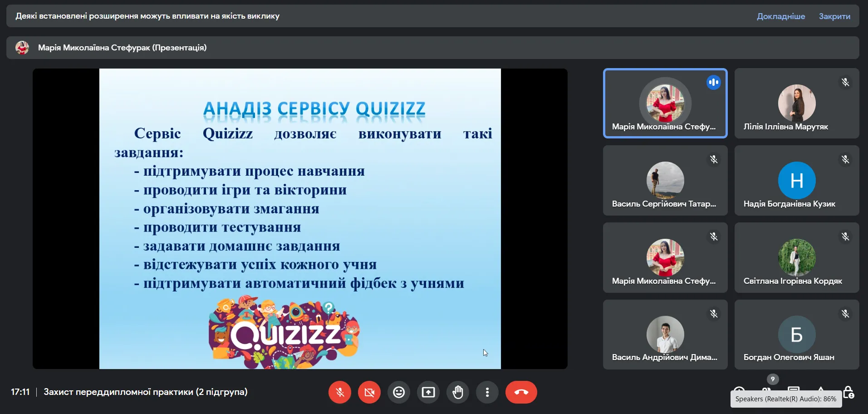Image resolution: width=868 pixels, height=414 pixels.
Task: Leave the call with the red hang-up button
Action: (x=521, y=392)
